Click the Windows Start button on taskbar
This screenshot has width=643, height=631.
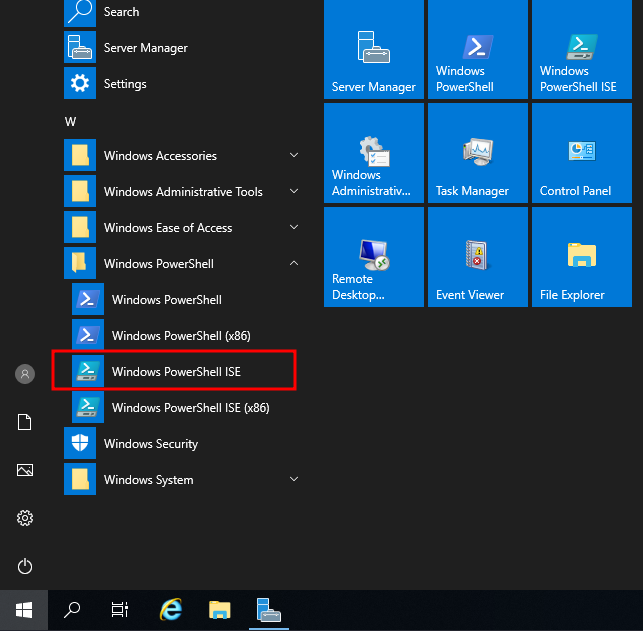coord(24,610)
